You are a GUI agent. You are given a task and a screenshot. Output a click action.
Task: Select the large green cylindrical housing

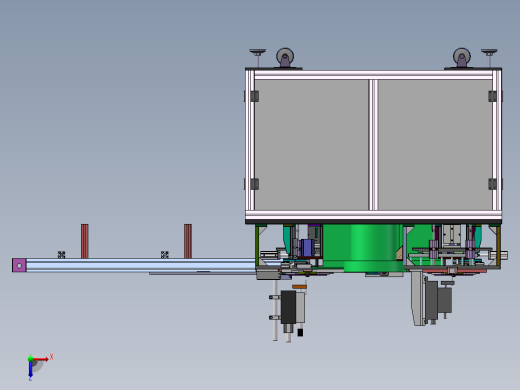[363, 247]
